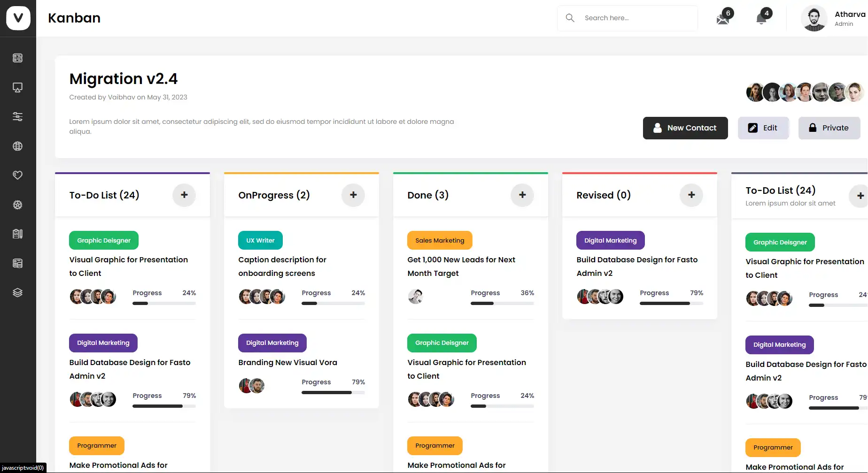Click the globe icon in sidebar
Screen dimensions: 868x473
(17, 146)
